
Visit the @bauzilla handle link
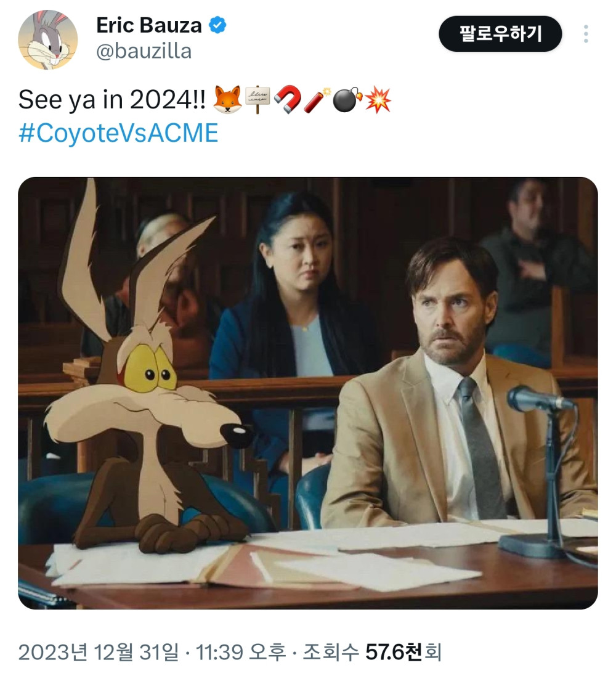(x=144, y=51)
